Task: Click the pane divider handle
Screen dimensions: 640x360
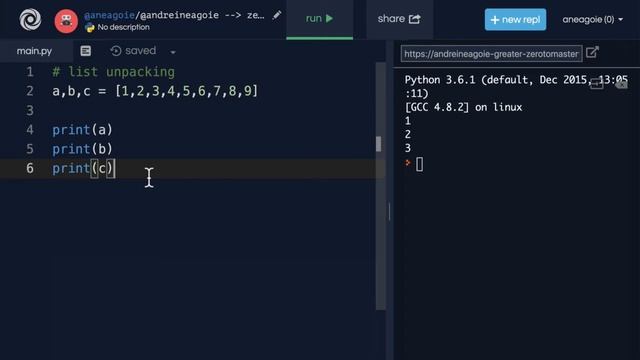Action: [x=389, y=212]
